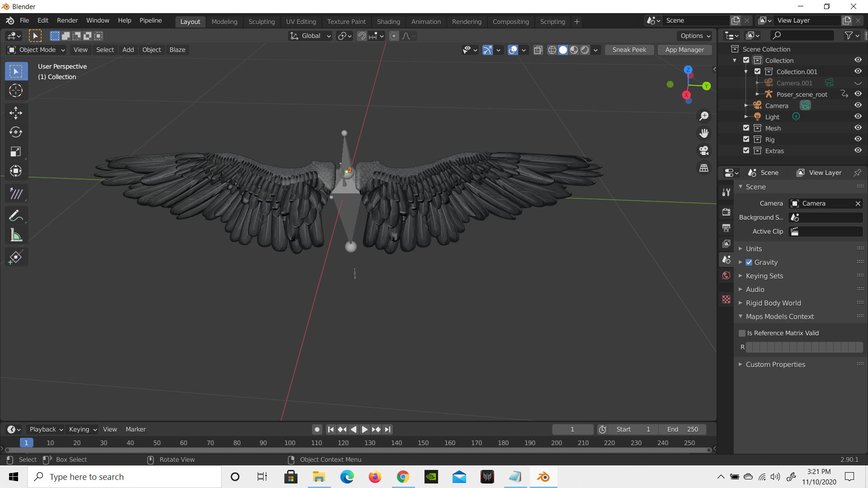Switch to the Sculpting workspace tab
This screenshot has width=868, height=488.
[x=261, y=21]
